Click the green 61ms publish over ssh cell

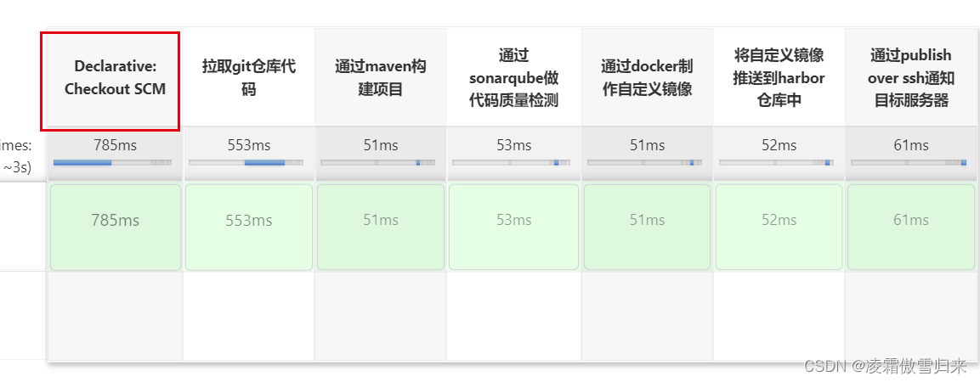910,227
